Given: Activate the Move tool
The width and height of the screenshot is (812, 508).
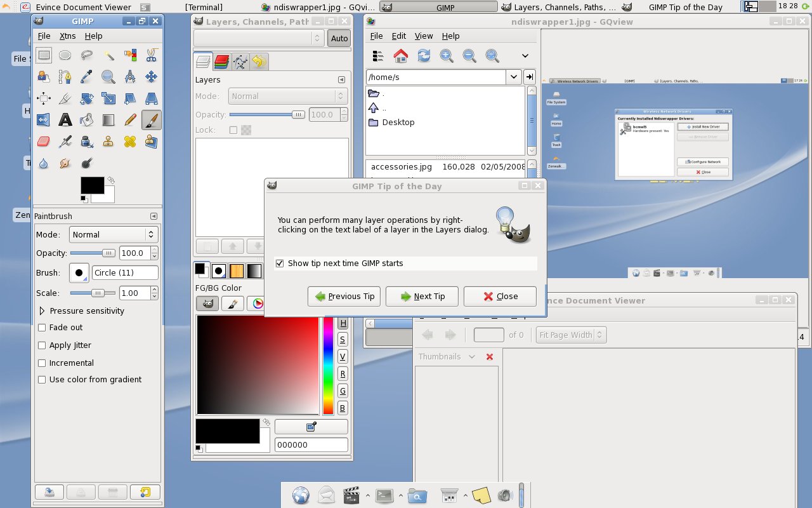Looking at the screenshot, I should (152, 77).
